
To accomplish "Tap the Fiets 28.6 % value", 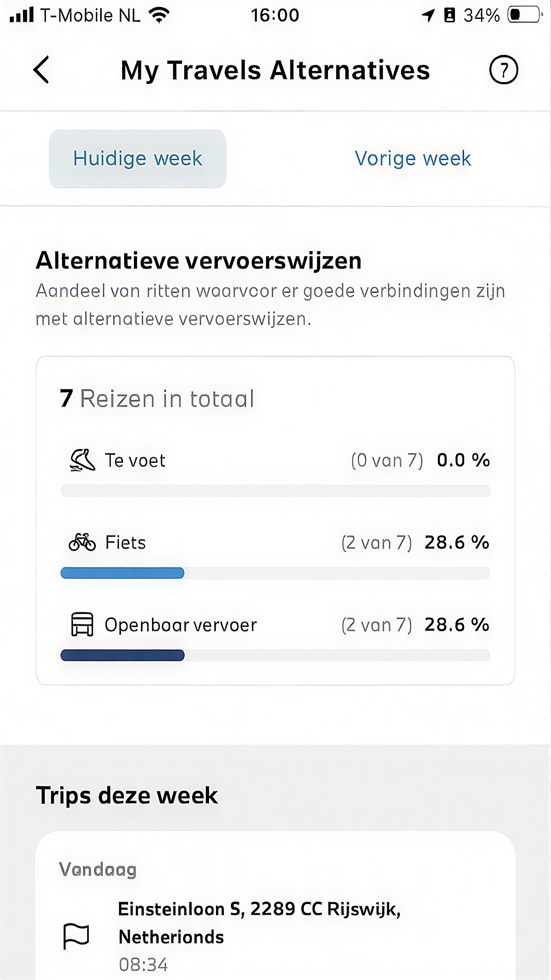I will 457,543.
